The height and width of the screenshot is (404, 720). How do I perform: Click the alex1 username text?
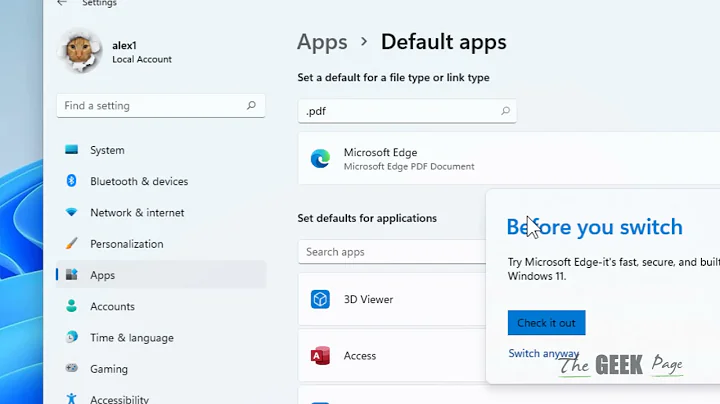124,45
